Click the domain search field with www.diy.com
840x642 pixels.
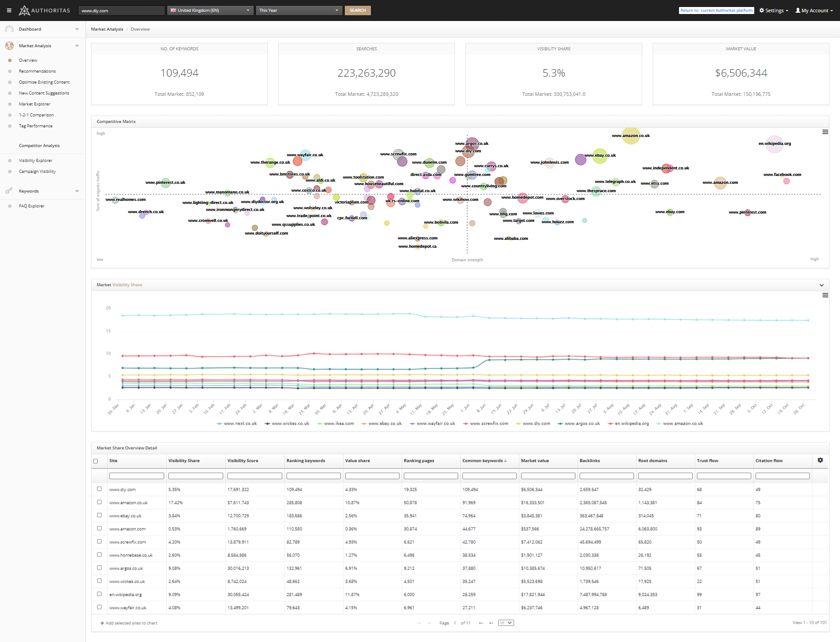tap(121, 11)
